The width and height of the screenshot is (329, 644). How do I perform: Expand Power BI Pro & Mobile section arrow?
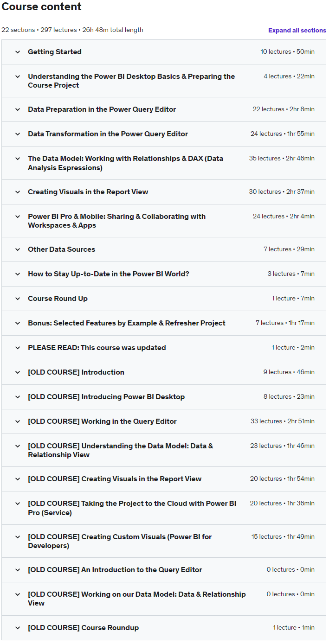pyautogui.click(x=18, y=217)
